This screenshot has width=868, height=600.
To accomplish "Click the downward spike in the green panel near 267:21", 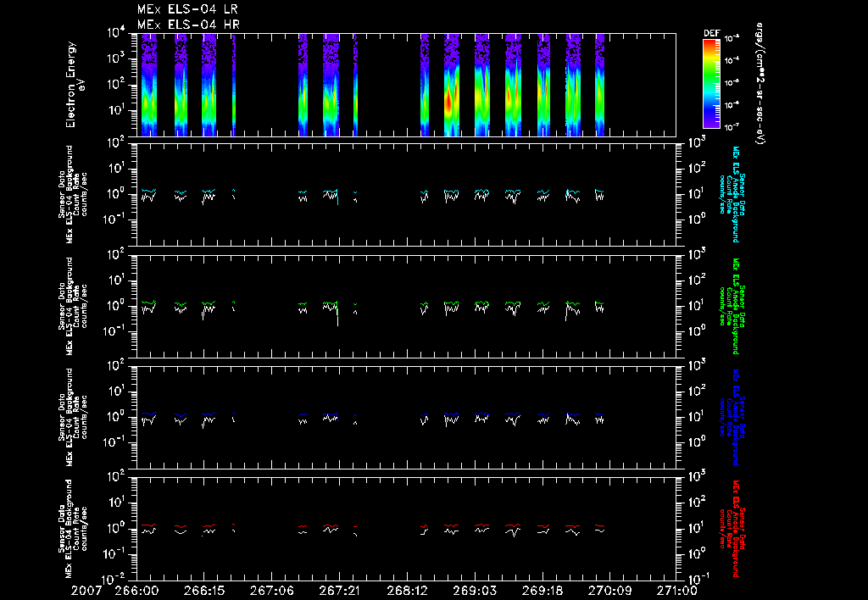I will click(337, 314).
